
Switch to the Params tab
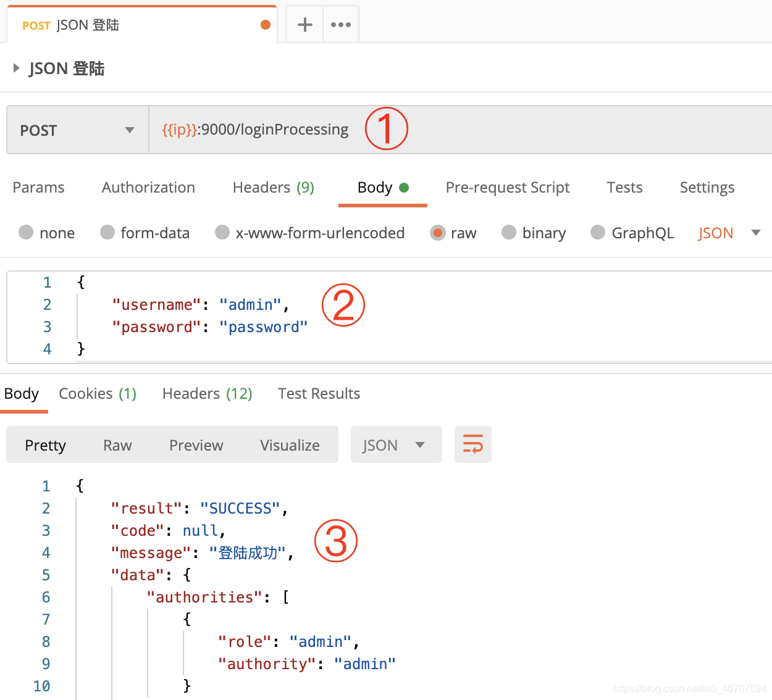[x=38, y=188]
